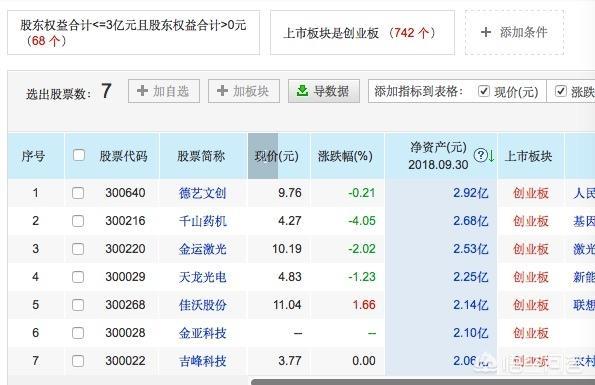Sort by the 现价(元) column header

[x=278, y=156]
